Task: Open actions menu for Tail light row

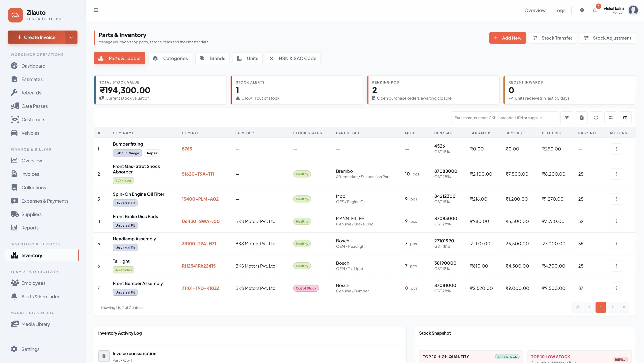Action: tap(616, 266)
